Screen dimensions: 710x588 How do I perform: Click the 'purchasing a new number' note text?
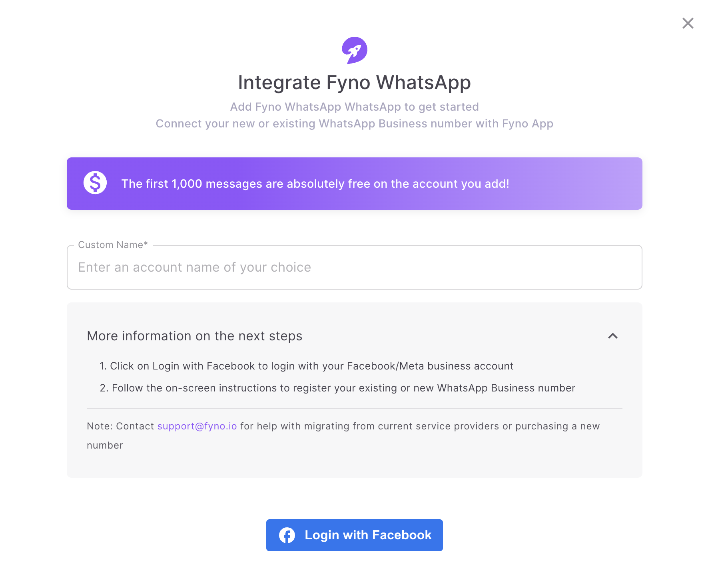tap(343, 436)
